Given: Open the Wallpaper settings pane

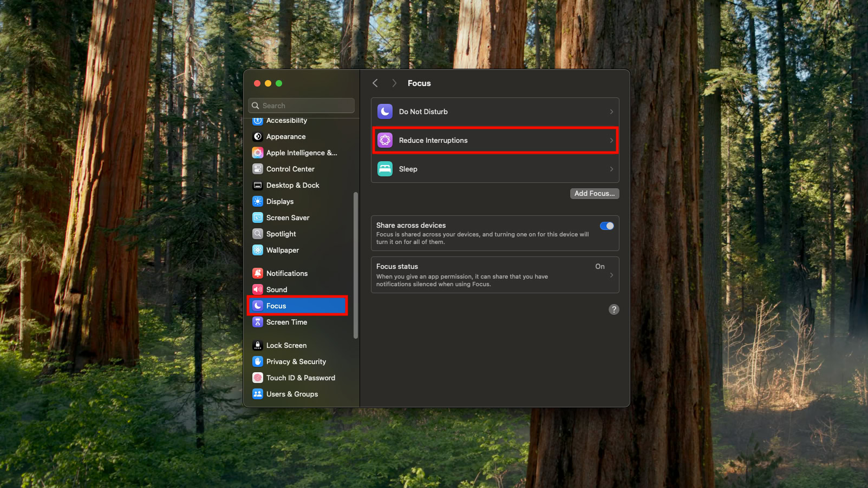Looking at the screenshot, I should [282, 250].
